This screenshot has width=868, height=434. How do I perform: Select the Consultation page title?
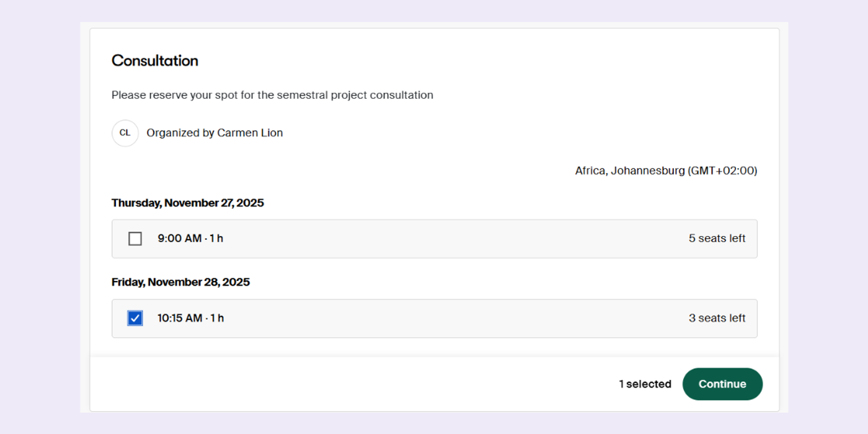[154, 60]
